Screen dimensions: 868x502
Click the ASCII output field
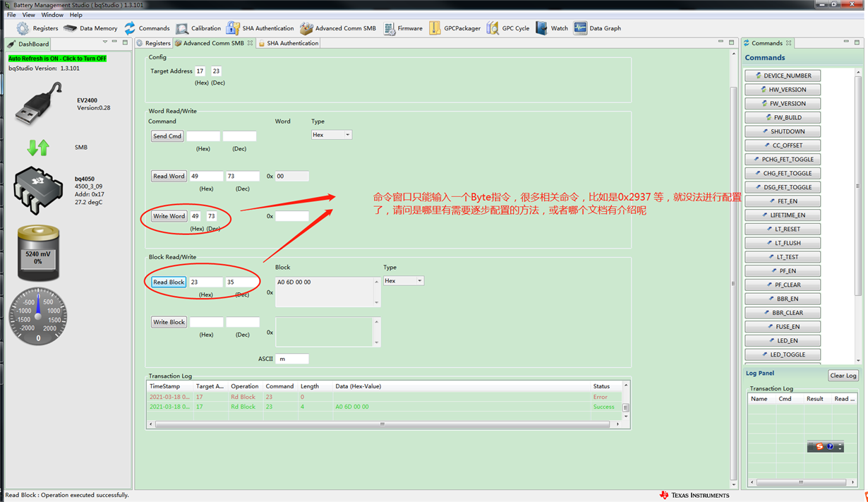coord(292,359)
